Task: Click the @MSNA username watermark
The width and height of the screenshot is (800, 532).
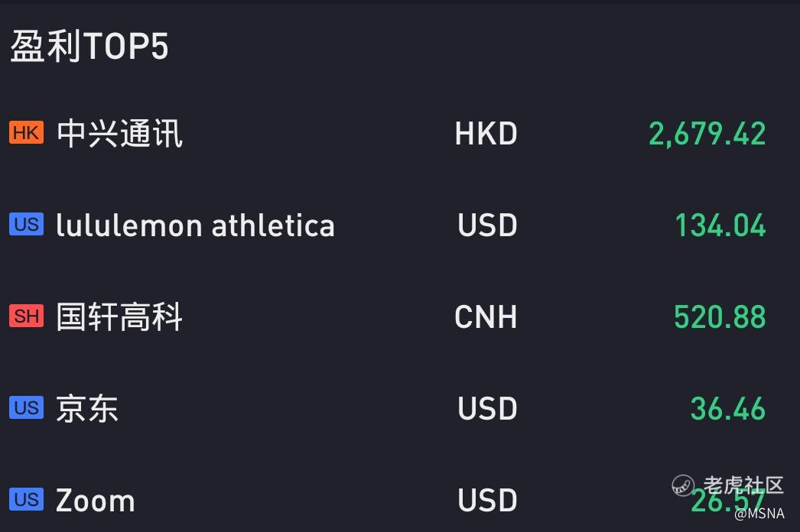Action: [759, 513]
